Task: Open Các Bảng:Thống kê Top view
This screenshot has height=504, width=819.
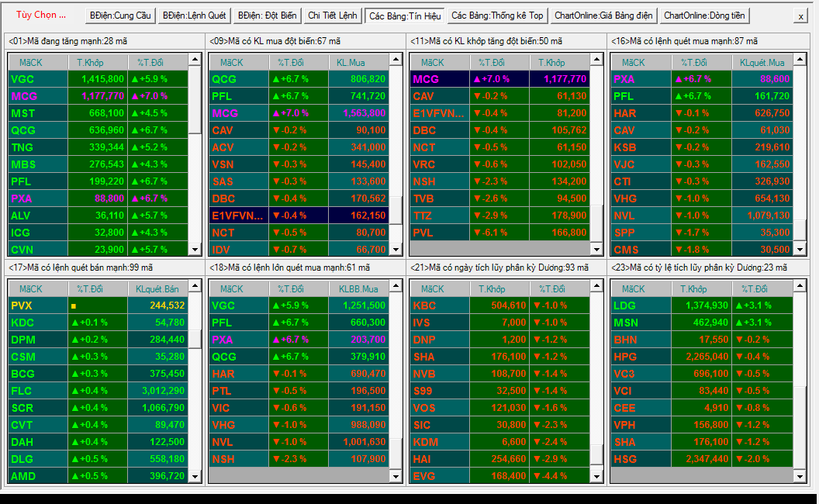Action: point(497,16)
